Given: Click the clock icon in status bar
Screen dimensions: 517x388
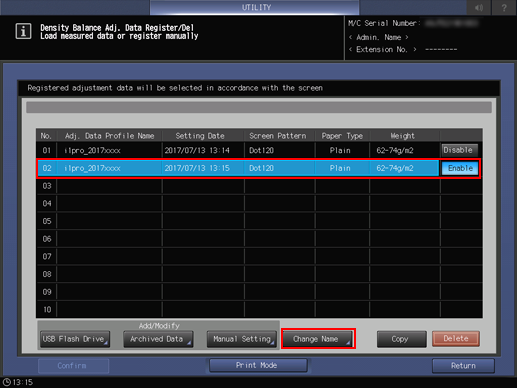Looking at the screenshot, I should [7, 382].
